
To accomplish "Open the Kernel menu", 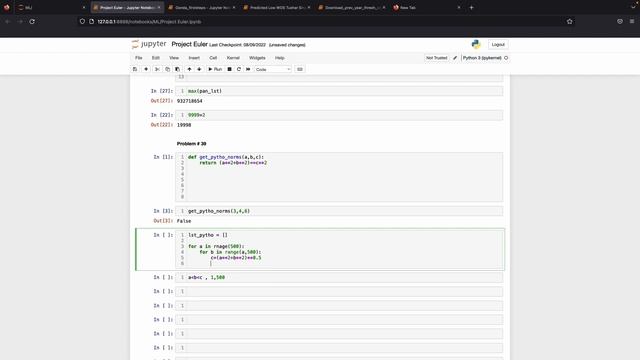I will [x=233, y=58].
